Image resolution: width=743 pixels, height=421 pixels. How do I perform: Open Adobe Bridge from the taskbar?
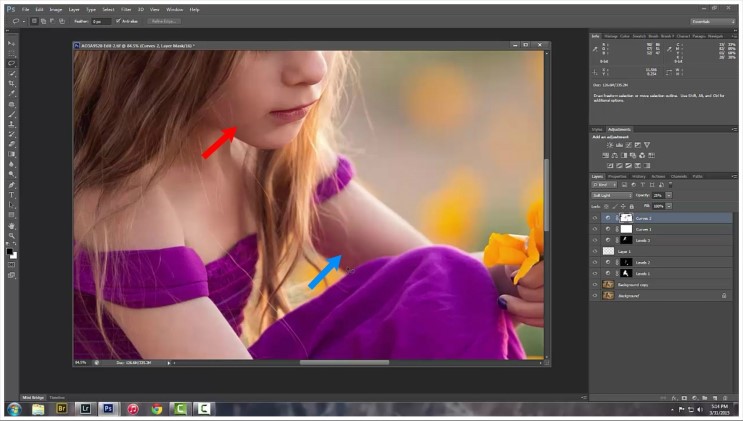click(61, 409)
